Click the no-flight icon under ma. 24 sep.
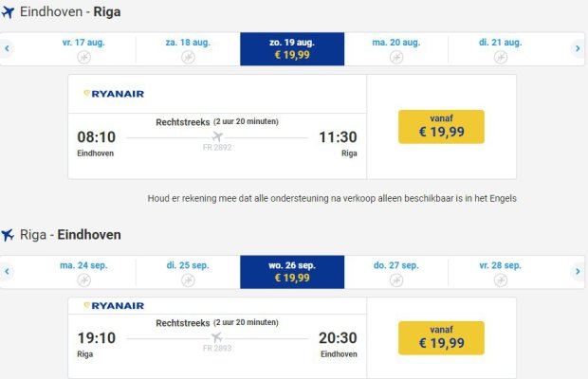 [83, 280]
